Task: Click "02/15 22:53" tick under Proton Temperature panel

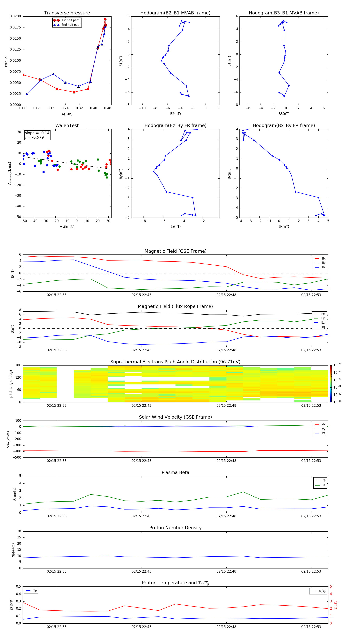Action: (311, 627)
